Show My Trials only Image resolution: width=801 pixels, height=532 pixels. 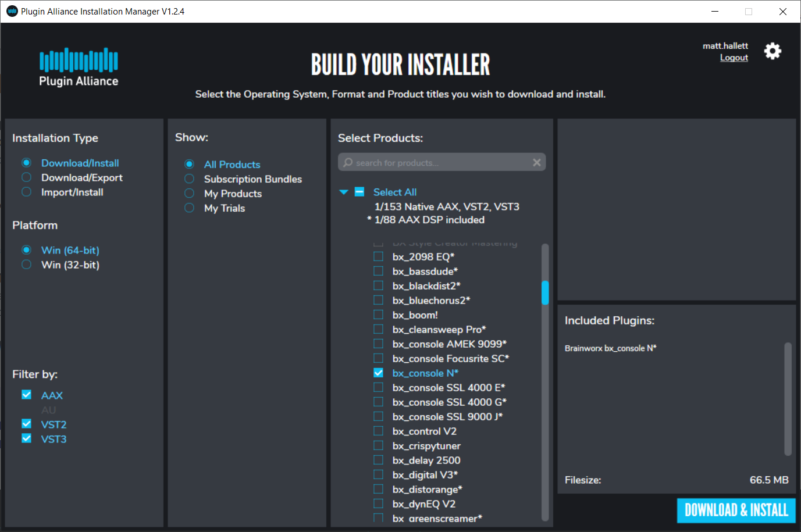point(189,208)
